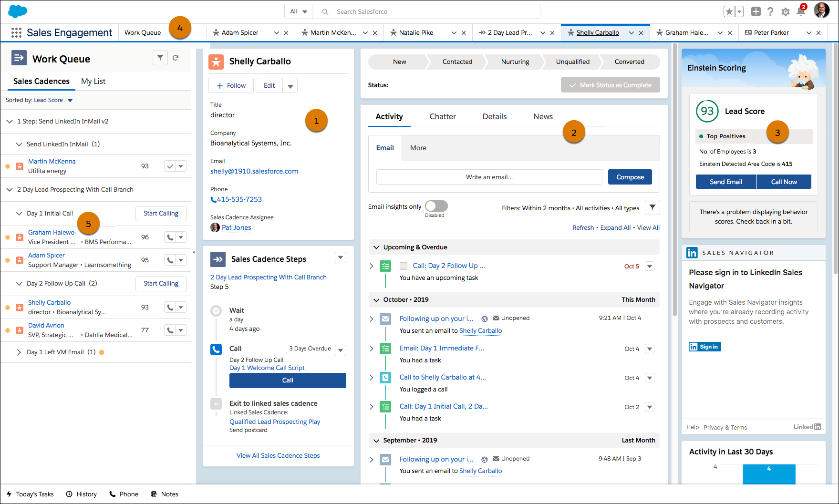Click the Expand All activities link
This screenshot has height=504, width=839.
tap(615, 228)
